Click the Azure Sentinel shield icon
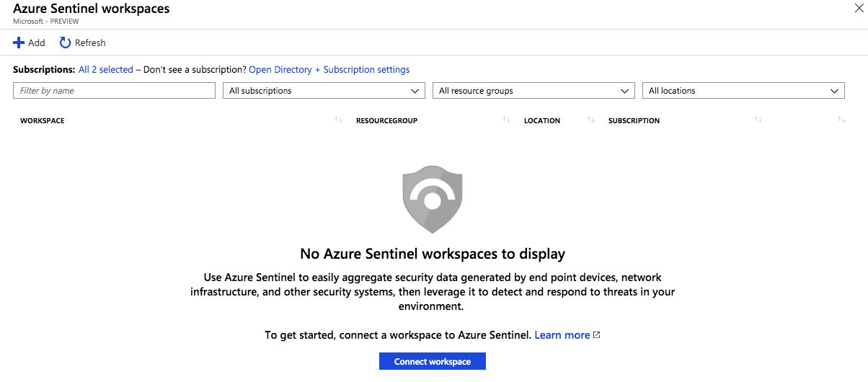Viewport: 868px width, 382px height. 433,200
